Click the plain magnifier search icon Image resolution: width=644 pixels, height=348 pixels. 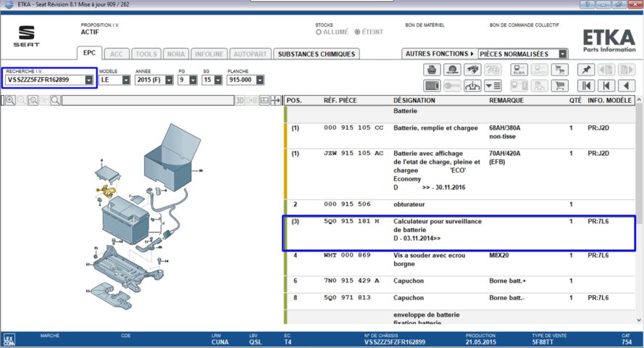56,100
